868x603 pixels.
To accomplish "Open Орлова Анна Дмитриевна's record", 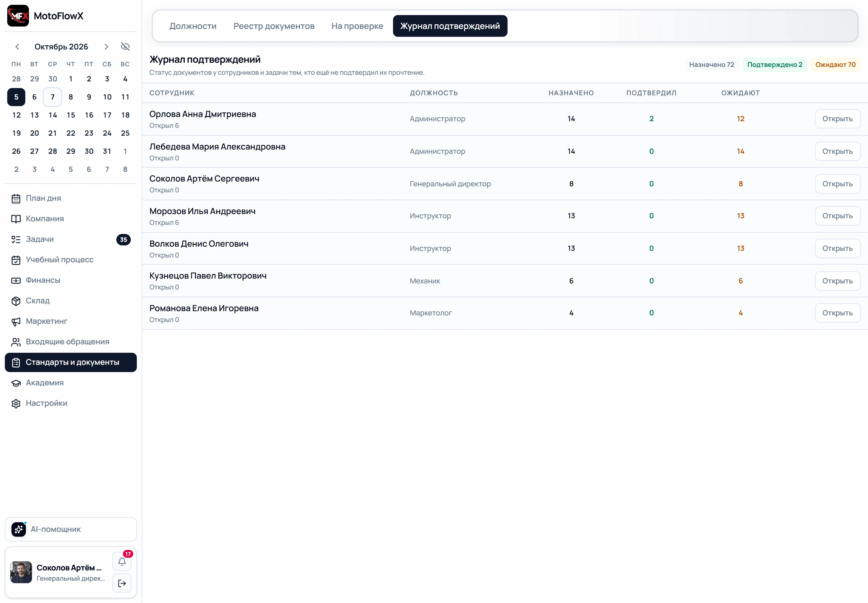I will 837,119.
